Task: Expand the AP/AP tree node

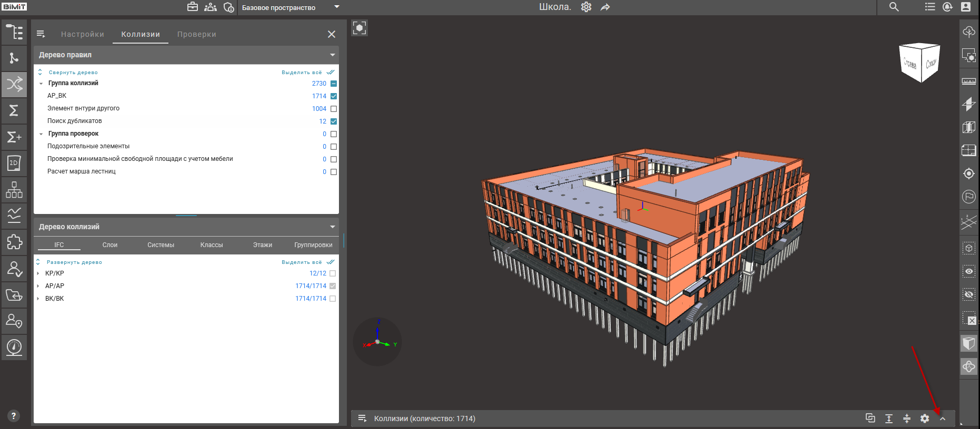Action: click(38, 286)
